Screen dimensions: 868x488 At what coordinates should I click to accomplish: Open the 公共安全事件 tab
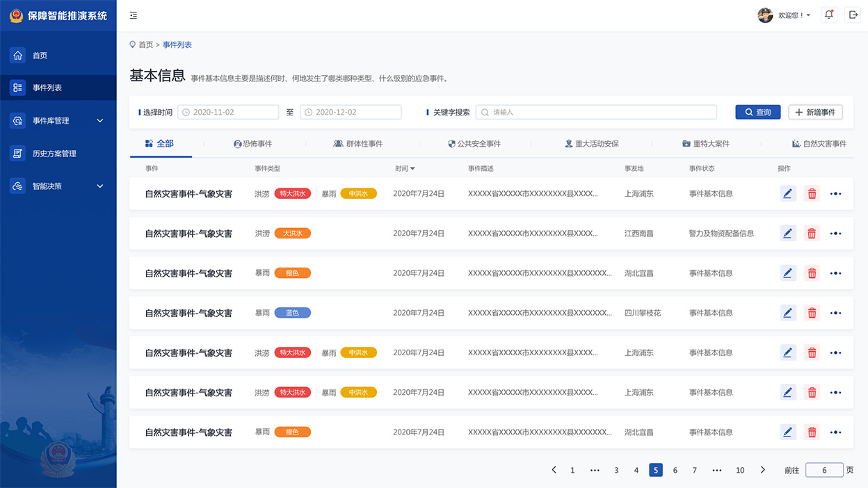pyautogui.click(x=474, y=144)
